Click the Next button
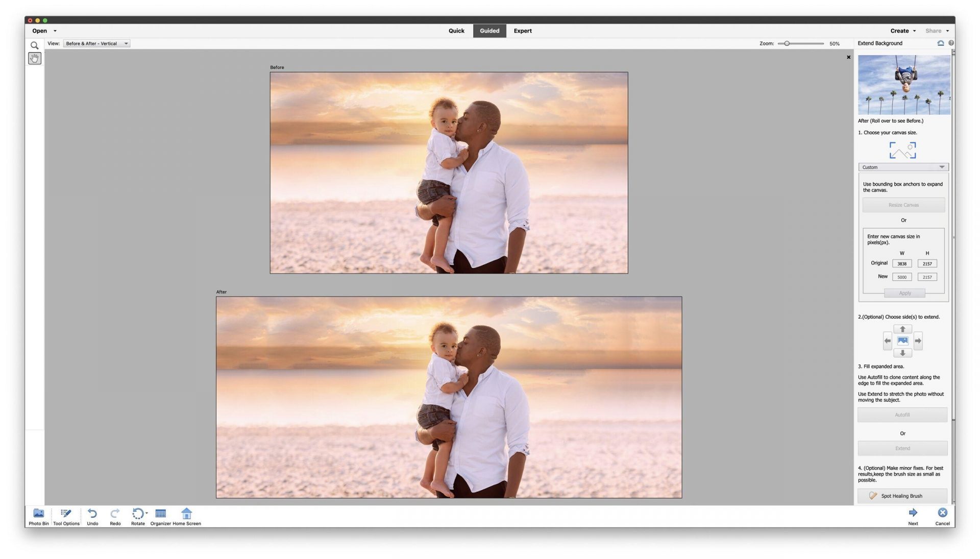The image size is (980, 559). 913,516
